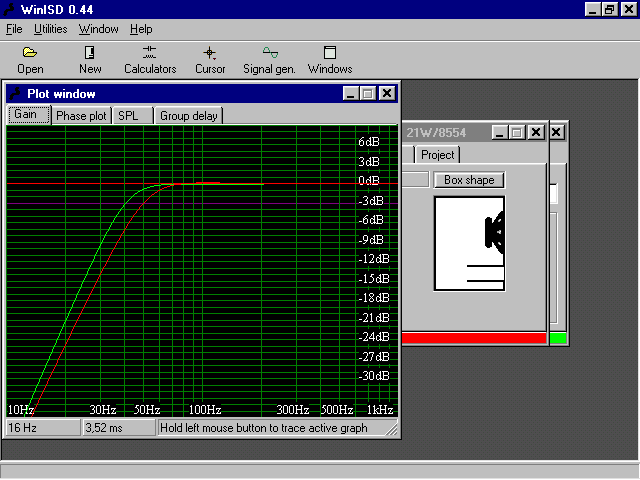Open the File menu
The image size is (640, 480).
click(x=14, y=29)
